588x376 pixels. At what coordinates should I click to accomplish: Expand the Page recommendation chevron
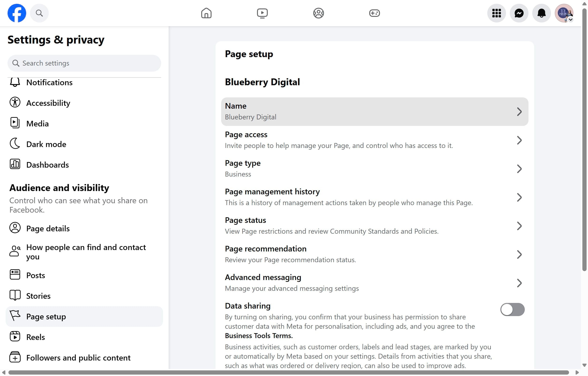[x=519, y=254]
